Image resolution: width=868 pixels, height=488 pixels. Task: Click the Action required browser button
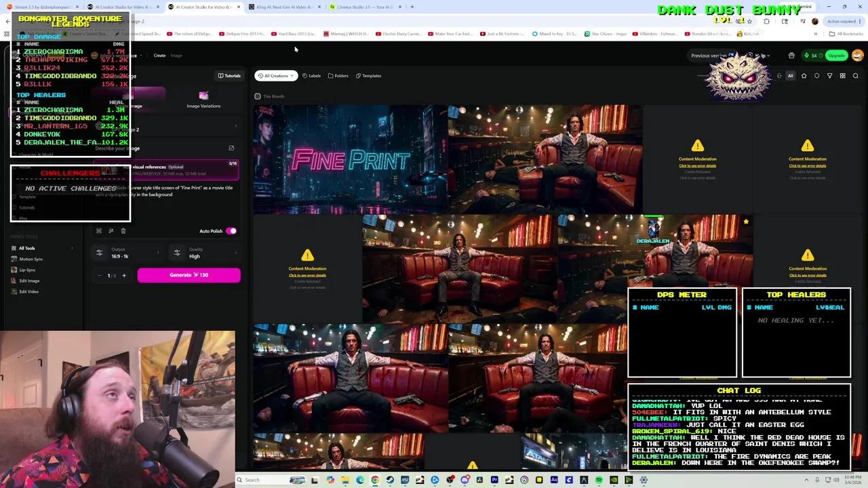pos(842,21)
